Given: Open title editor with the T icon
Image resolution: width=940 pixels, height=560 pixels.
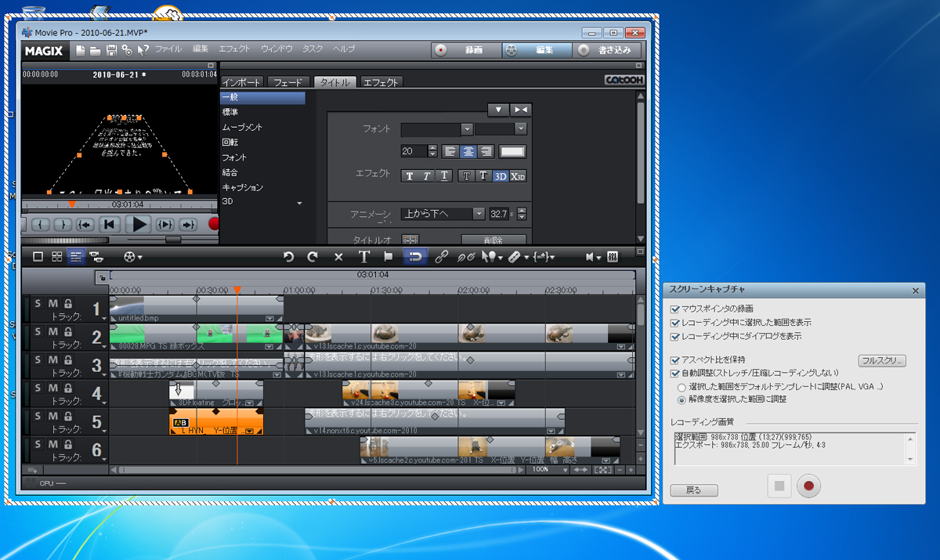Looking at the screenshot, I should [363, 256].
